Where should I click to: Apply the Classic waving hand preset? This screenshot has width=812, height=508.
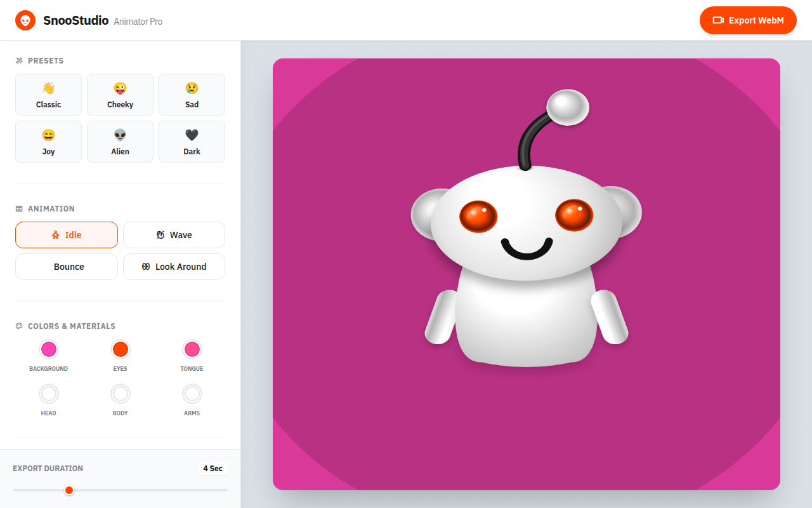[48, 95]
